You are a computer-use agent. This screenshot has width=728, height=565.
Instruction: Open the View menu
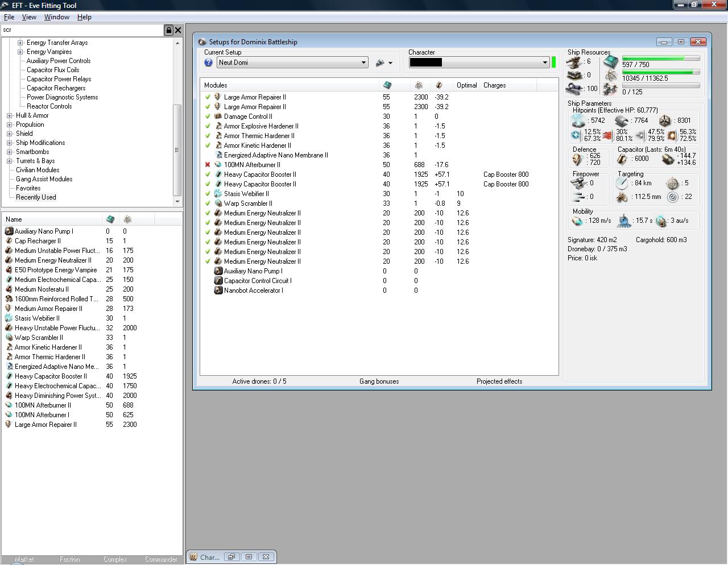[29, 17]
